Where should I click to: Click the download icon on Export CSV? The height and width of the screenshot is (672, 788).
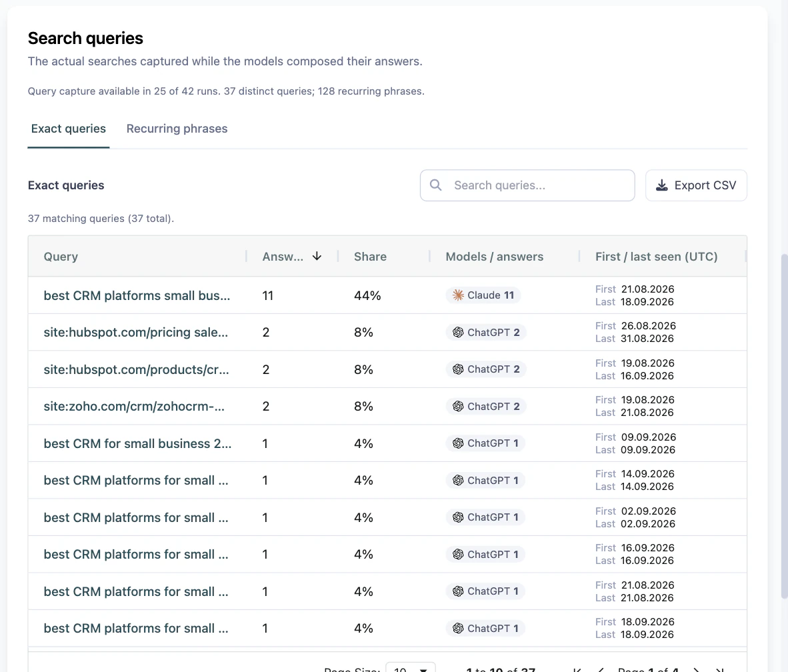click(x=662, y=185)
